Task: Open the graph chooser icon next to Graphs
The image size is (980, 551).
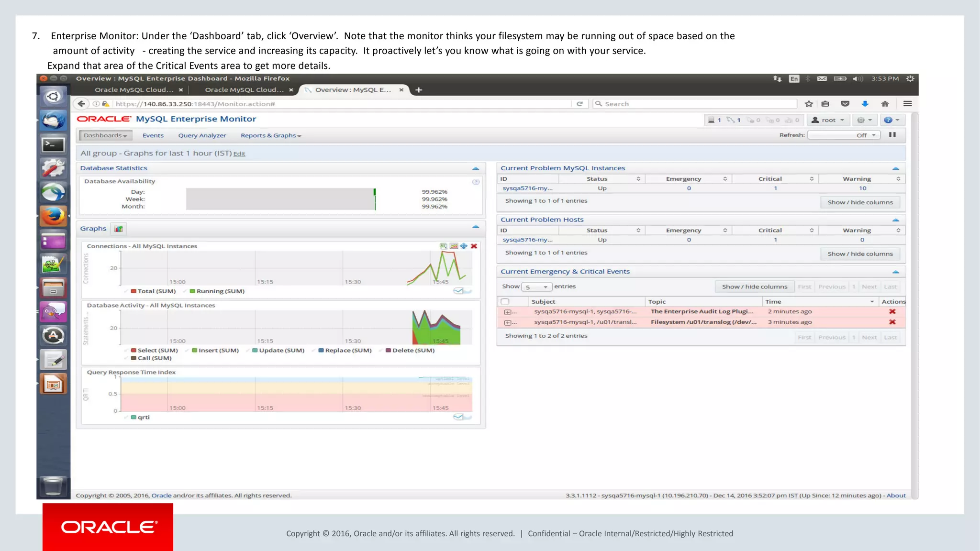Action: 118,229
